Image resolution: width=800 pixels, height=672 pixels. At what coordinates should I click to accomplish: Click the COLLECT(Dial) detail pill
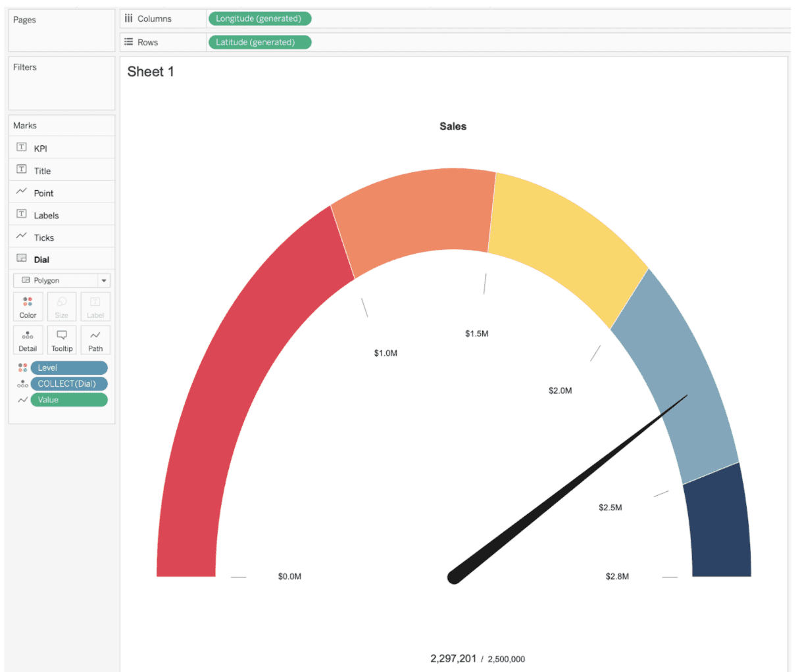click(68, 383)
